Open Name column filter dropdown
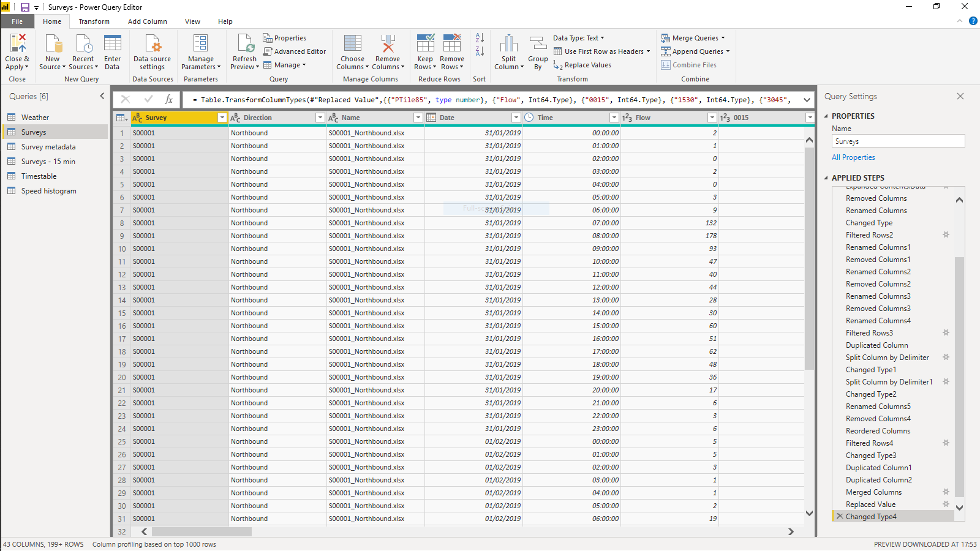Screen dimensions: 980x551 (x=418, y=118)
